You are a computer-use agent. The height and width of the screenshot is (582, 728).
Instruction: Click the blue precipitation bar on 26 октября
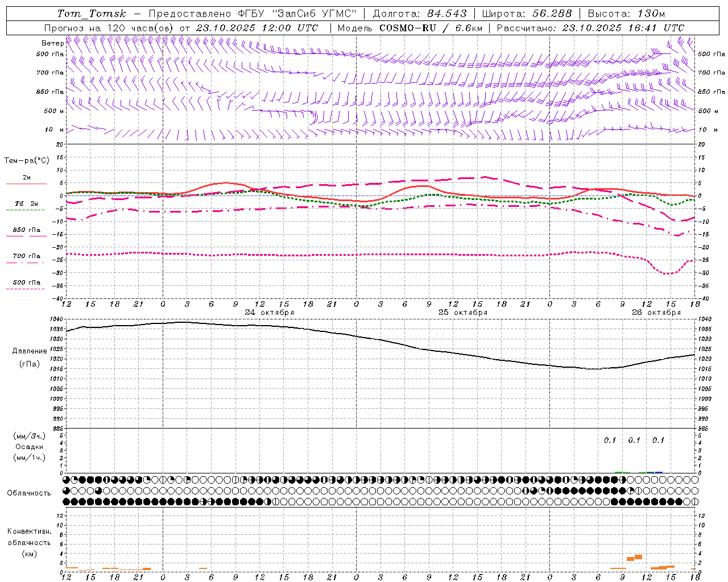click(659, 472)
